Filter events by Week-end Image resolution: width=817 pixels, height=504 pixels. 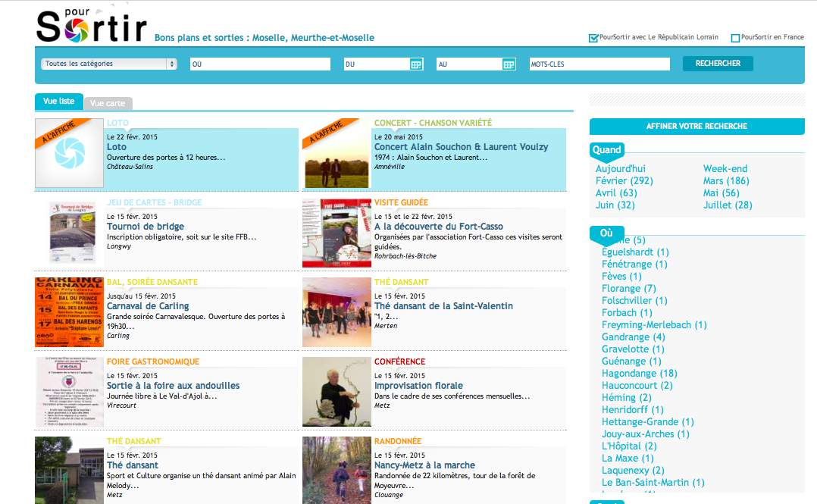(725, 169)
